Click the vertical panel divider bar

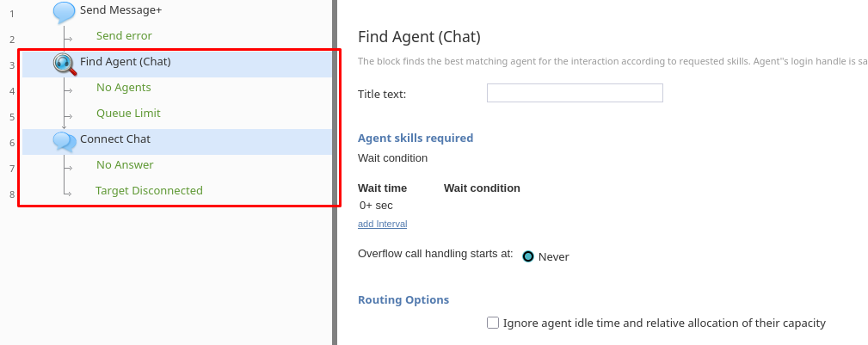pyautogui.click(x=335, y=172)
